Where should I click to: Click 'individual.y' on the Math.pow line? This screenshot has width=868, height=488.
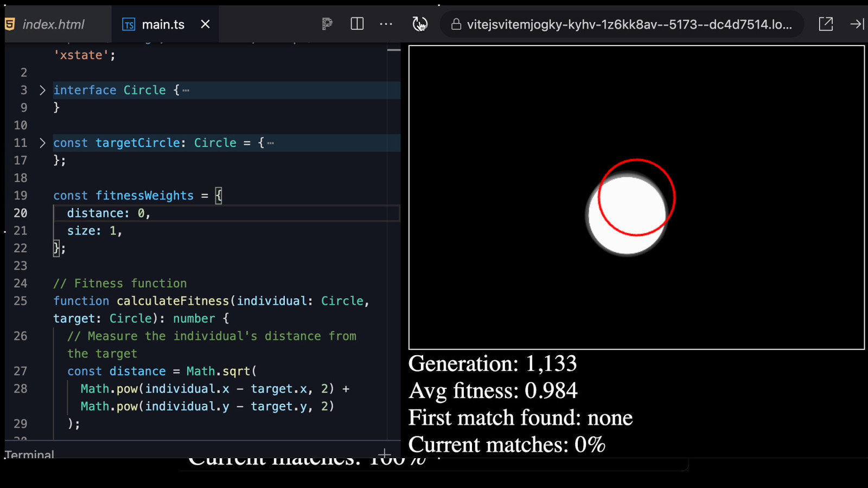[x=187, y=406]
